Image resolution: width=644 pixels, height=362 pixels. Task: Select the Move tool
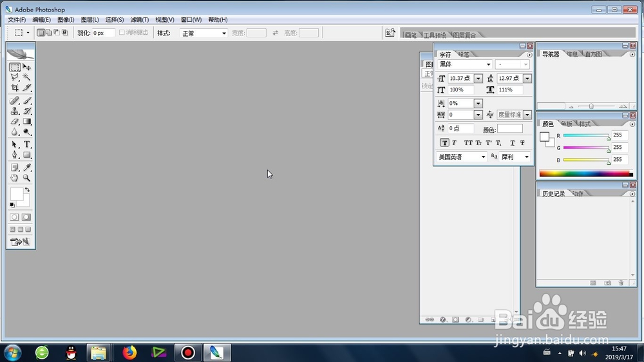(26, 67)
